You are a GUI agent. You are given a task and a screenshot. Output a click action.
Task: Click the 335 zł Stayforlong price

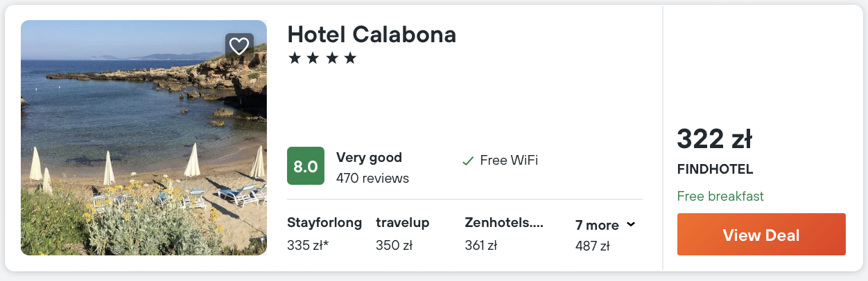tap(308, 245)
